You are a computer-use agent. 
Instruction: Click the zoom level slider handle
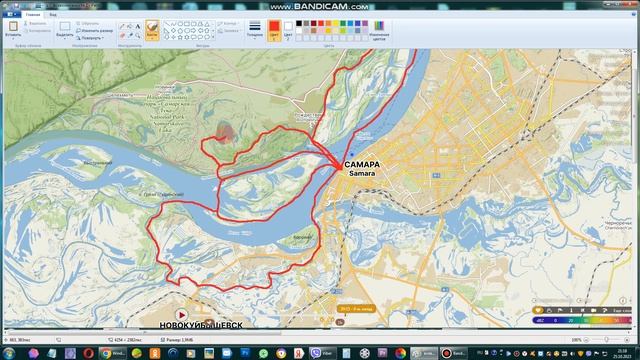click(607, 340)
